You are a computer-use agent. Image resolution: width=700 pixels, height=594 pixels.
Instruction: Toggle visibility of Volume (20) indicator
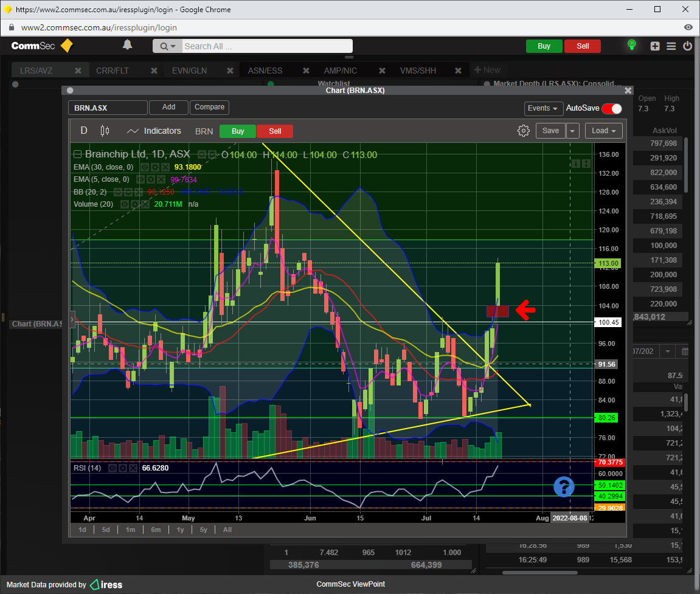(126, 204)
